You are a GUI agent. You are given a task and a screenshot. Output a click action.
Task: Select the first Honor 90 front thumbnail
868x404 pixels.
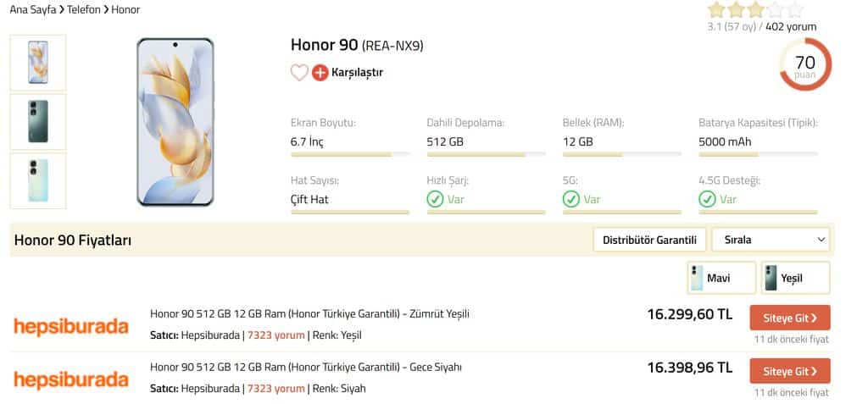click(38, 63)
